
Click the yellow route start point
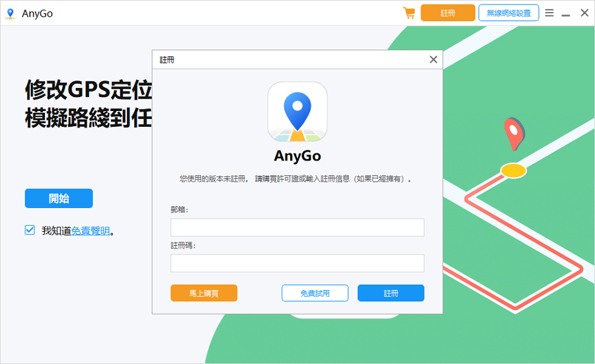point(514,170)
